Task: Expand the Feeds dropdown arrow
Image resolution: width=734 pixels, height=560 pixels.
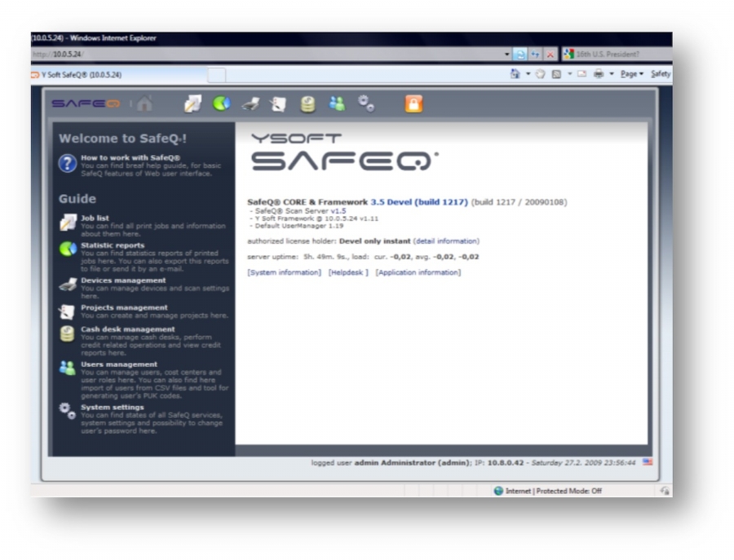Action: tap(570, 74)
